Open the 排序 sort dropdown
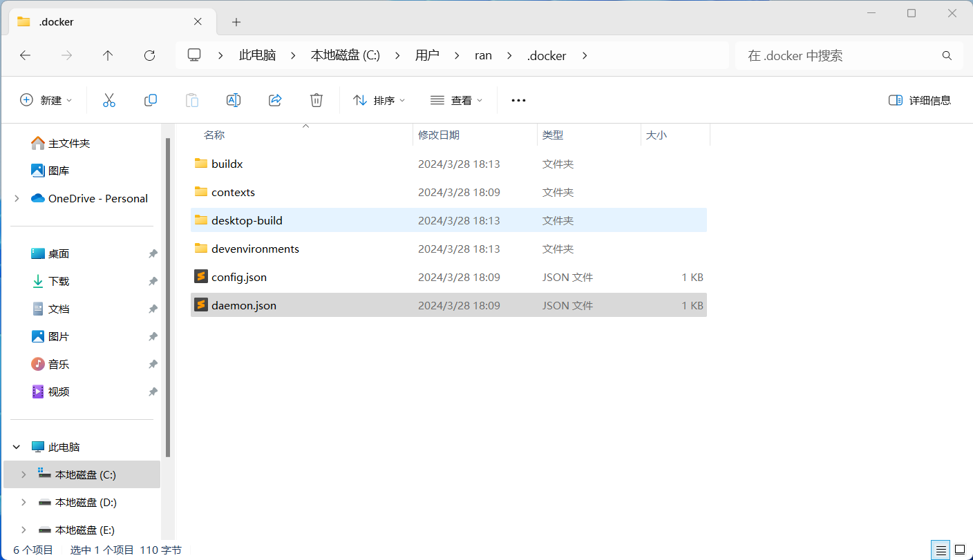Screen dimensions: 973x560 (379, 100)
